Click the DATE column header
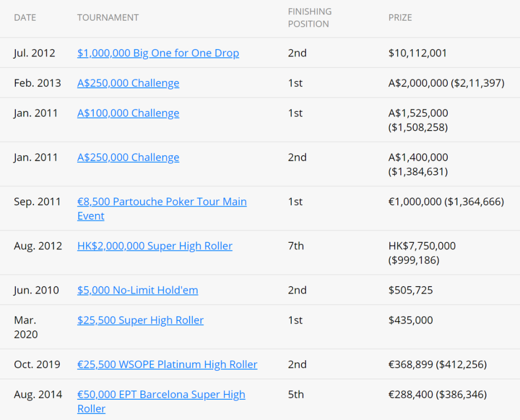The height and width of the screenshot is (420, 520). click(x=25, y=18)
